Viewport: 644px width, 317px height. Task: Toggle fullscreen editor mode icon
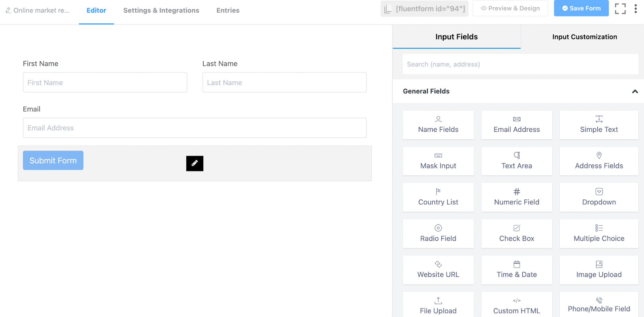coord(620,8)
